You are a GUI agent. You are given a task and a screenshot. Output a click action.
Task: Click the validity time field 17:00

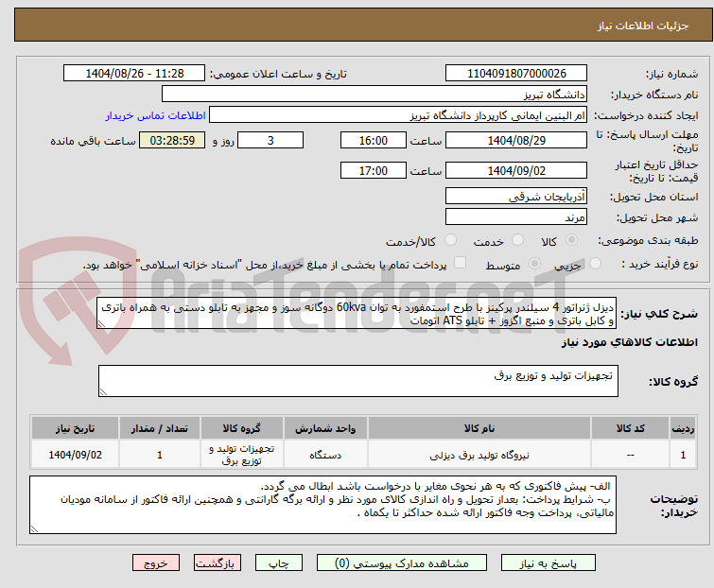[x=374, y=171]
